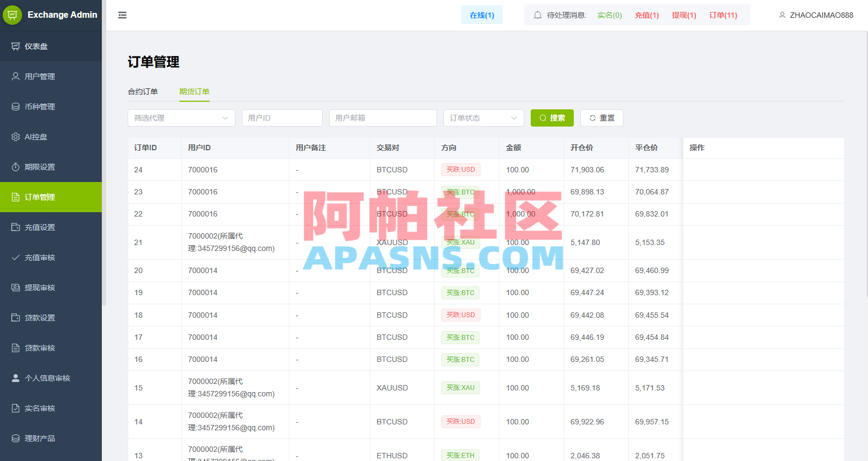
Task: Click the 在线(1) online button
Action: (x=482, y=15)
